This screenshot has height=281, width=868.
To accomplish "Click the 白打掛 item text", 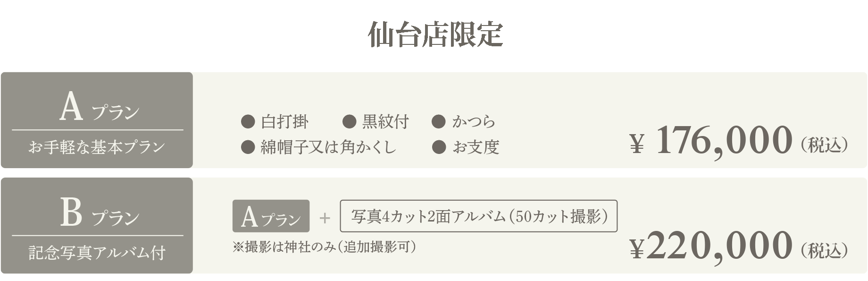I will tap(284, 122).
